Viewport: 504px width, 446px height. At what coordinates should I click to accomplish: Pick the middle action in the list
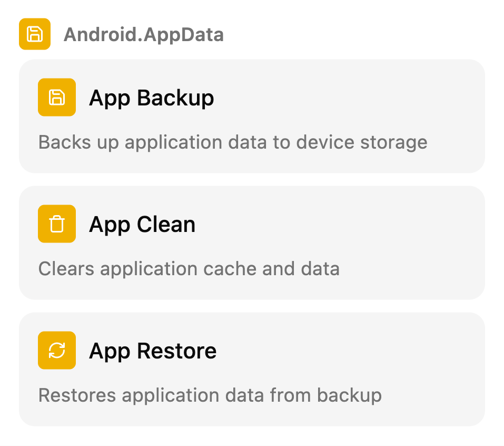tap(252, 243)
